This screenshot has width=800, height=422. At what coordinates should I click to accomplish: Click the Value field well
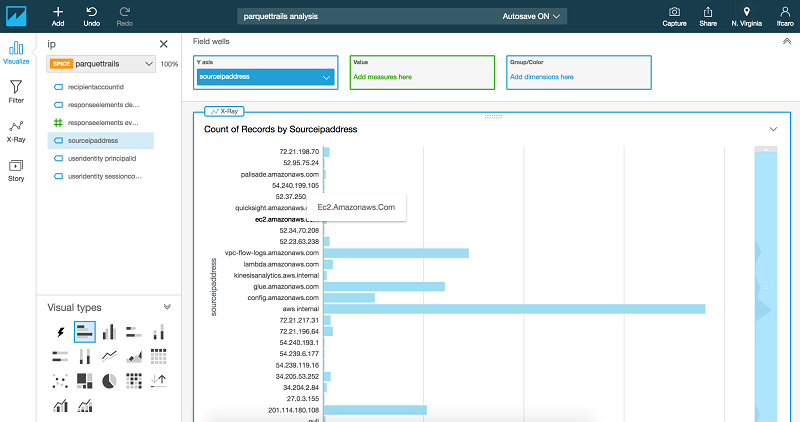coord(422,72)
